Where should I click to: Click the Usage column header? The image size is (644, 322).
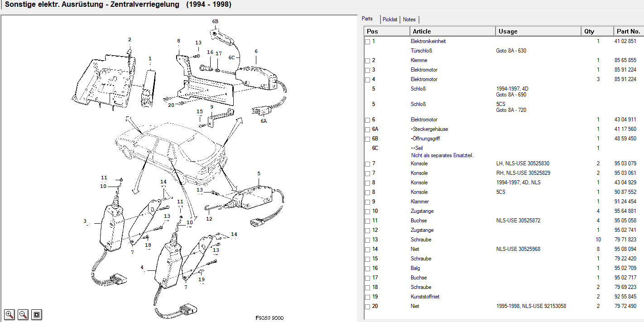[538, 31]
